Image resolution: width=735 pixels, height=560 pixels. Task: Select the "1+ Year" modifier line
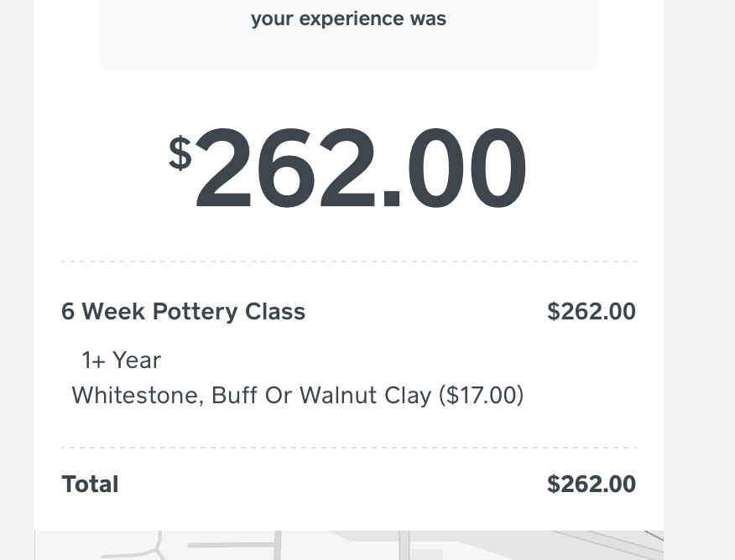(121, 360)
